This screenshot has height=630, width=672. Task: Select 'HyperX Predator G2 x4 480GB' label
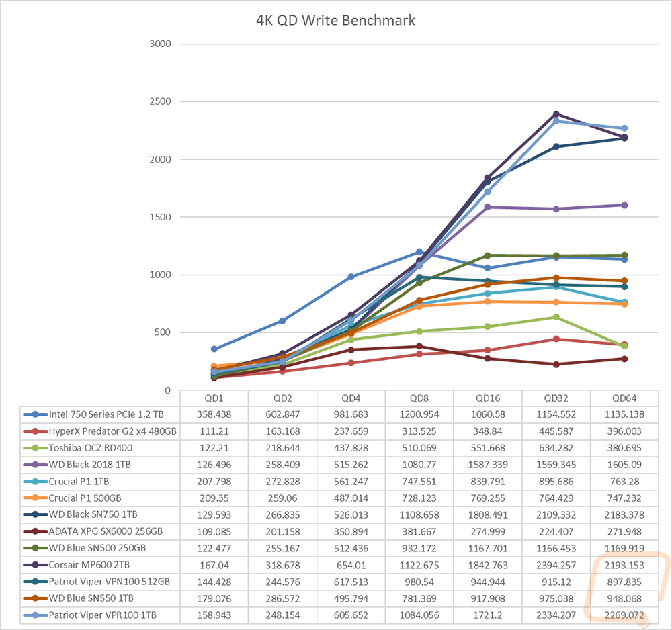[113, 431]
